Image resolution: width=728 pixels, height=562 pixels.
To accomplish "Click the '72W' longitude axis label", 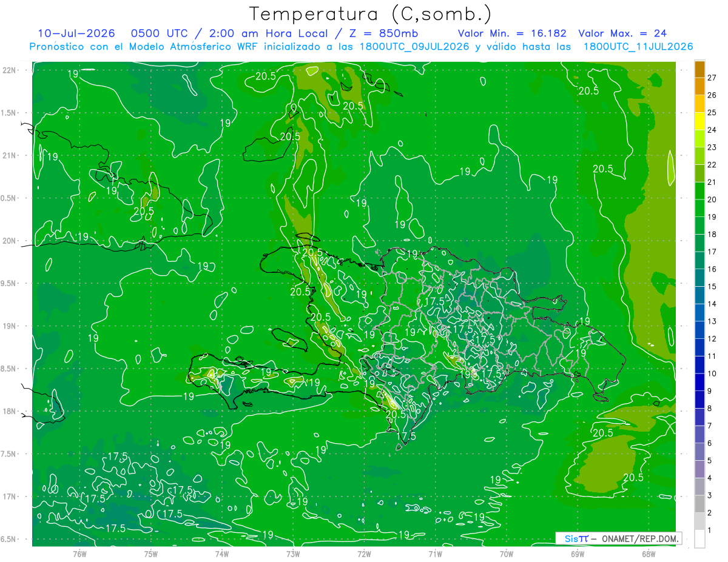I will pyautogui.click(x=364, y=554).
